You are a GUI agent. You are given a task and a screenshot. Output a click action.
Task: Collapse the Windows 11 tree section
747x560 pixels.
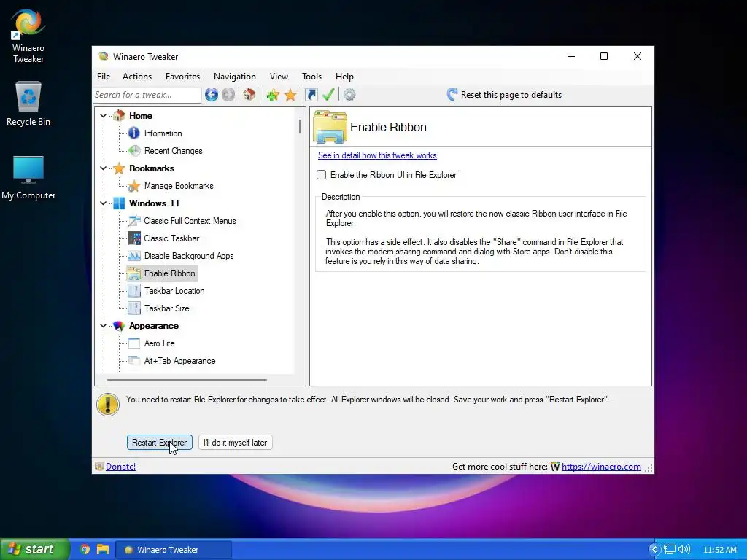point(103,203)
